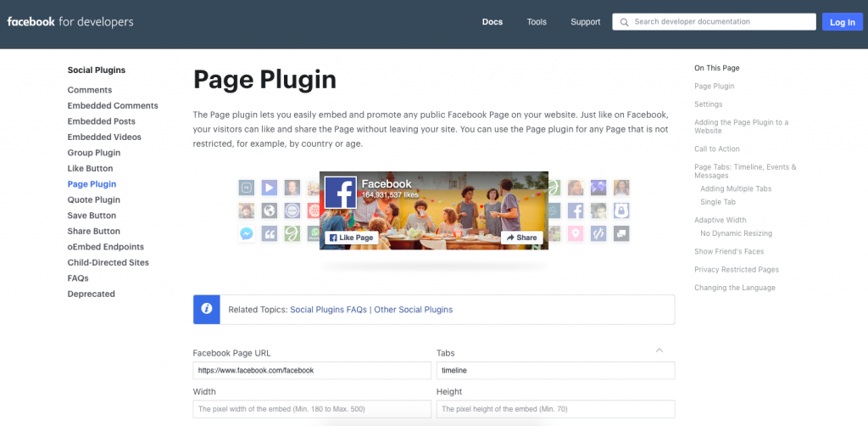Viewport: 868px width, 426px height.
Task: Click the globe icon in the banner
Action: tap(270, 210)
